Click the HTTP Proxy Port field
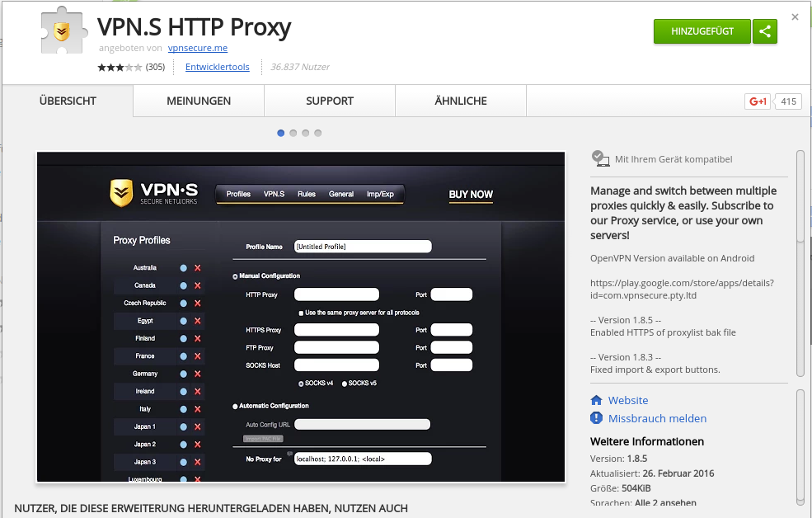The image size is (812, 518). pyautogui.click(x=452, y=294)
